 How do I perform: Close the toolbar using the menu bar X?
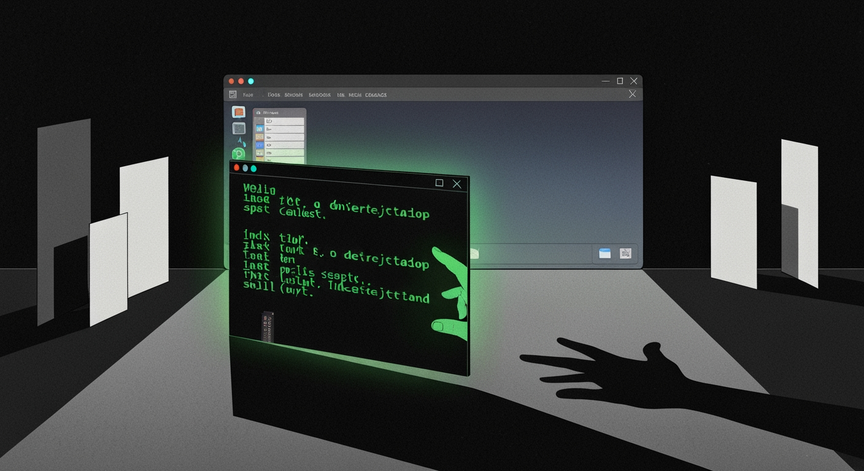click(x=631, y=94)
